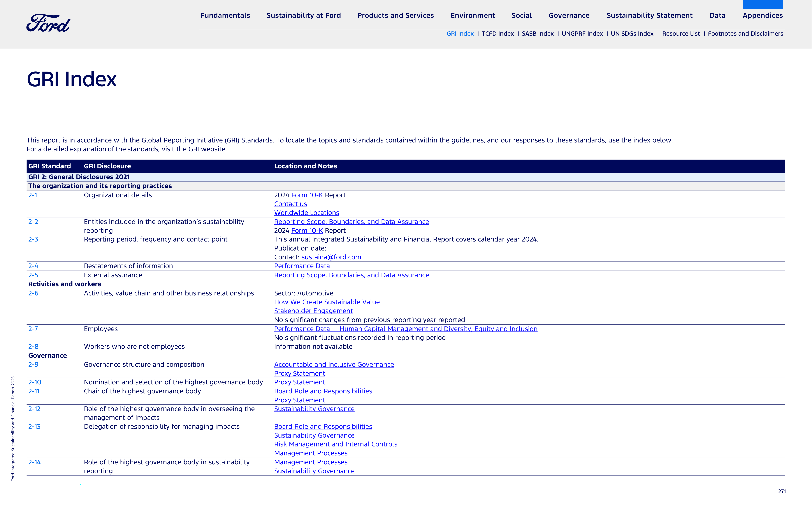Open Reporting Scope link in row 2-2
This screenshot has width=812, height=508.
pyautogui.click(x=352, y=222)
